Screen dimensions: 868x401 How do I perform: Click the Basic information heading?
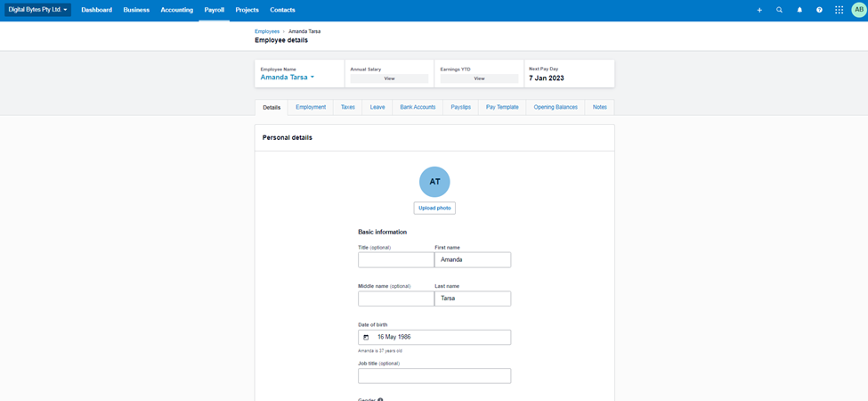[383, 232]
